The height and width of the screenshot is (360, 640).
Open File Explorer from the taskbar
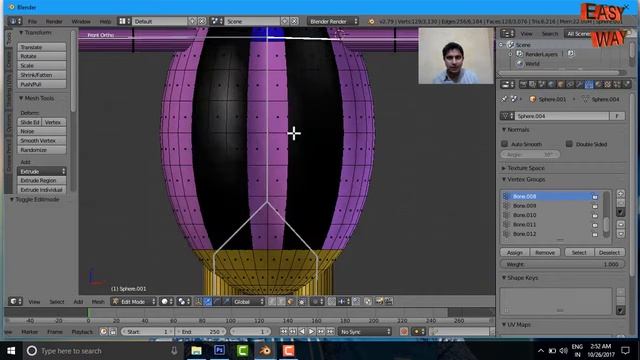196,351
